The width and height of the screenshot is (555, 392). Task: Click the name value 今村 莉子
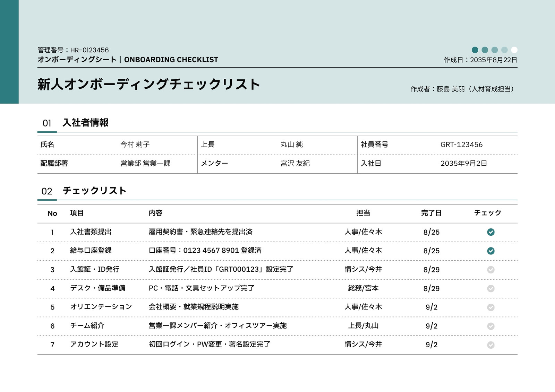pyautogui.click(x=135, y=145)
